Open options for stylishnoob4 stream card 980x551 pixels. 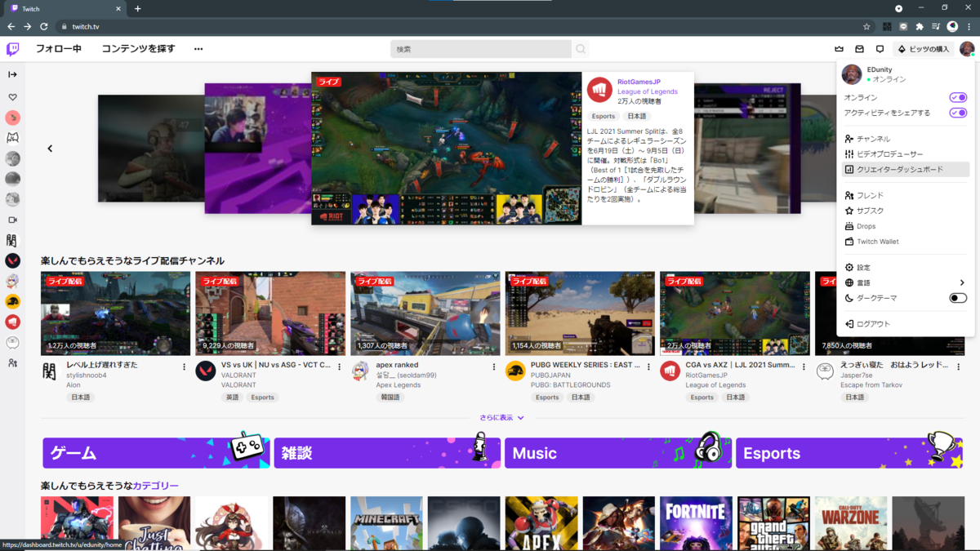pos(185,367)
